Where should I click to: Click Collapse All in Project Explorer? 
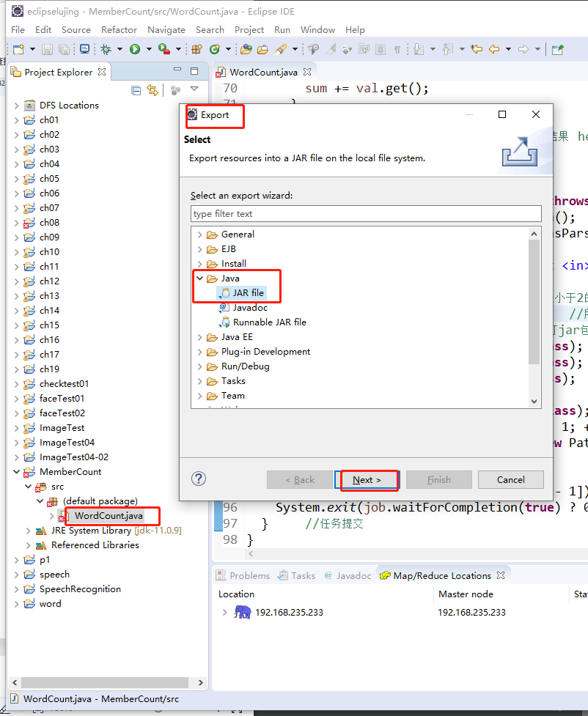(x=136, y=90)
